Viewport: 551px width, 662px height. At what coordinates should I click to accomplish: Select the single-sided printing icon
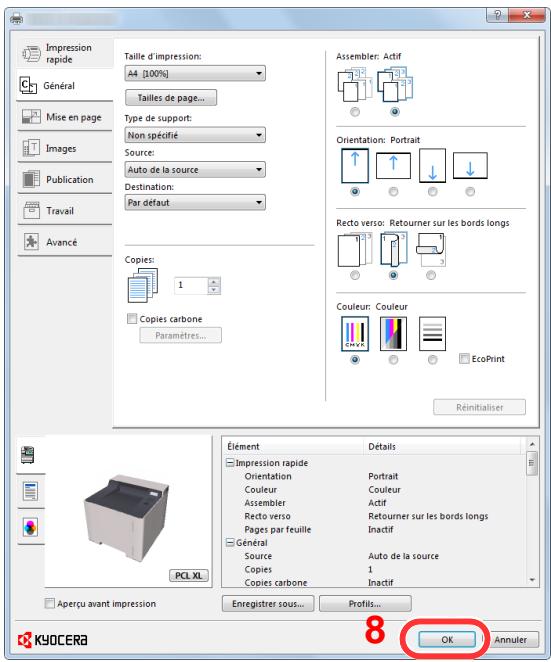(x=355, y=250)
